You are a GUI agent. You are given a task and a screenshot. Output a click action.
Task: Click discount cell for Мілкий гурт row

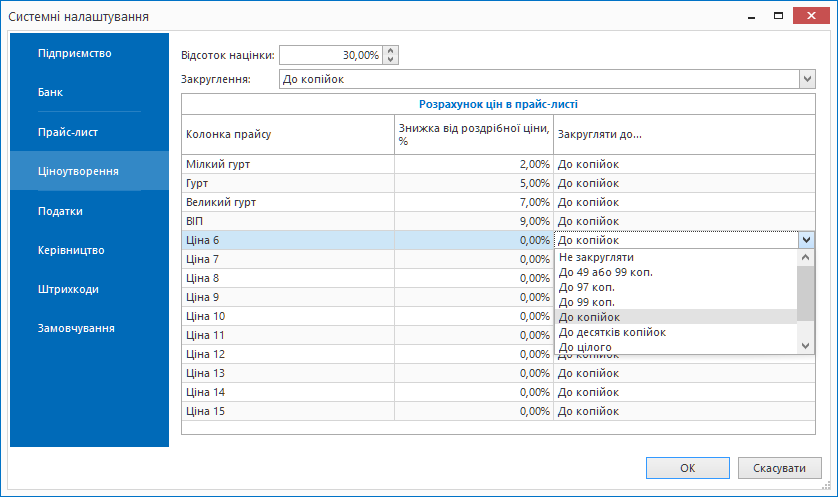(x=473, y=164)
